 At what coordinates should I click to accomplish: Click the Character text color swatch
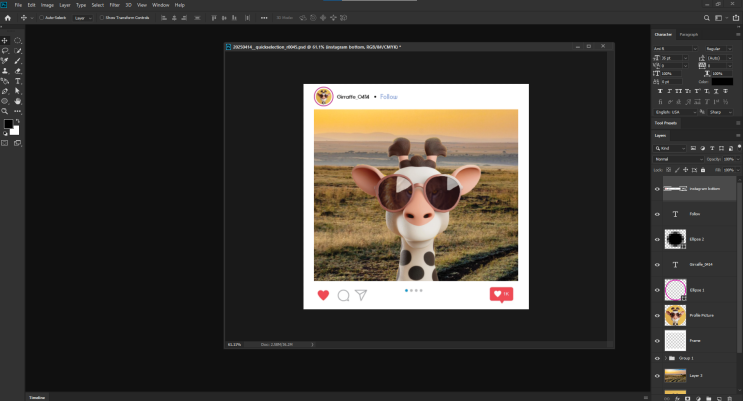click(x=722, y=82)
